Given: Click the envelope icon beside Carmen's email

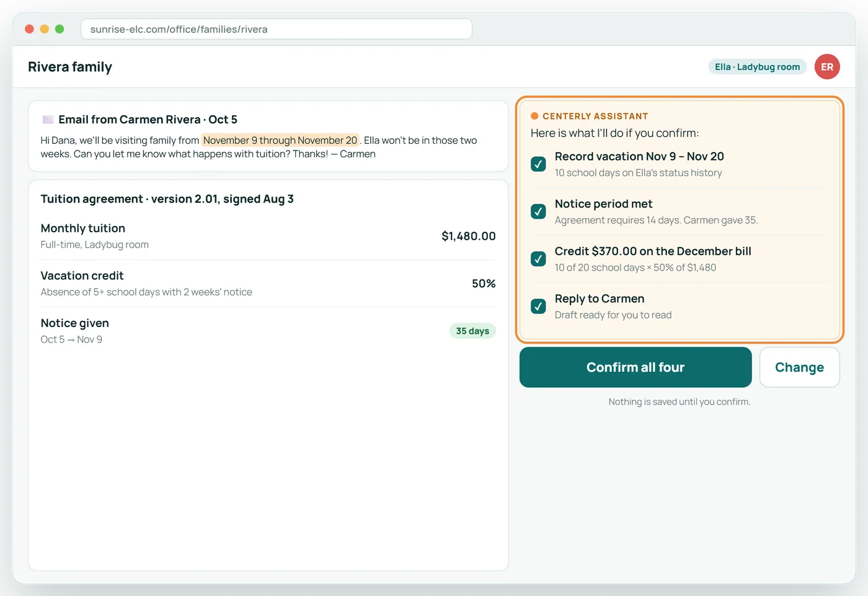Looking at the screenshot, I should point(48,120).
